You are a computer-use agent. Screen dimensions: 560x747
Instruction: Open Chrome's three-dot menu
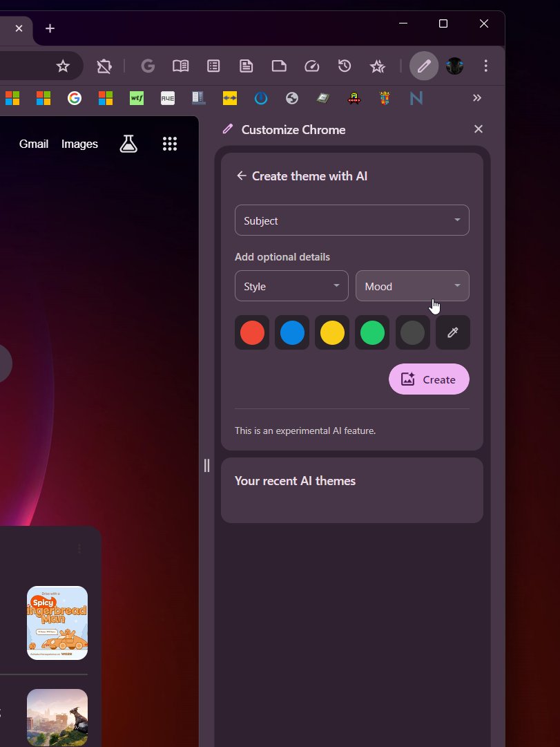pos(486,66)
